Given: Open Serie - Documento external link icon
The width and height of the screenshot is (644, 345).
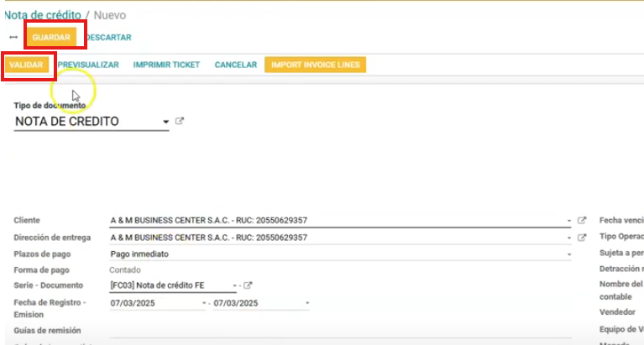Looking at the screenshot, I should 248,286.
